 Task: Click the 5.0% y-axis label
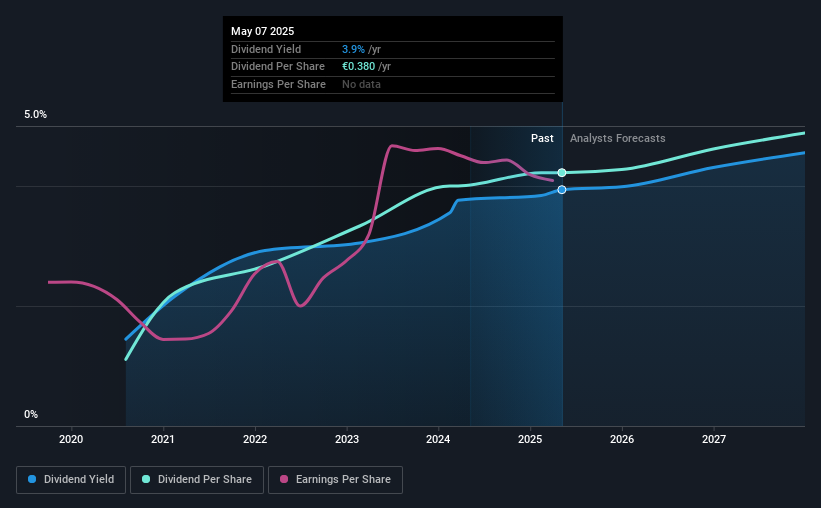click(x=36, y=115)
